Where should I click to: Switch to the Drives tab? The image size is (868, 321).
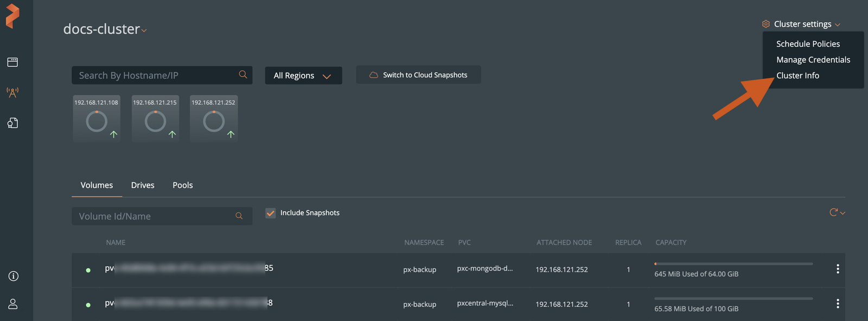(143, 185)
